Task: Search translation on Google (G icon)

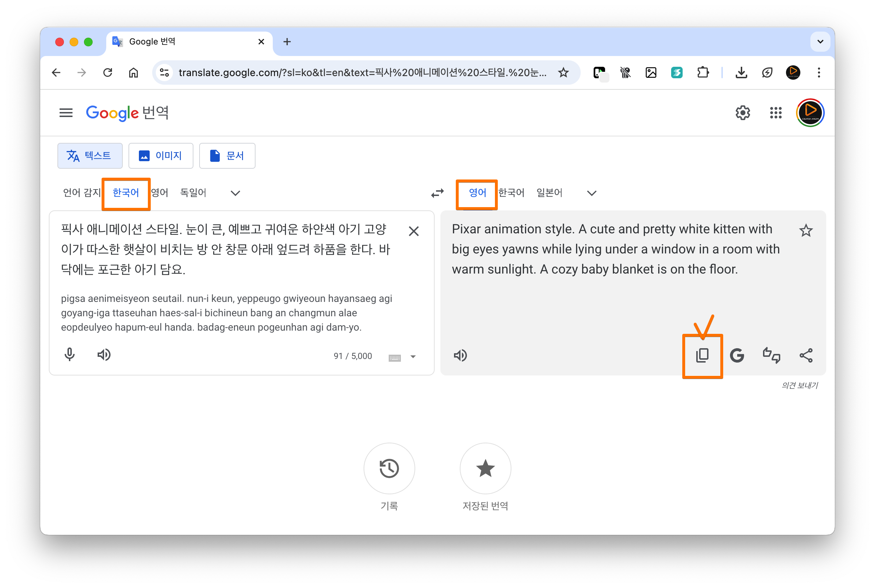Action: [x=737, y=355]
